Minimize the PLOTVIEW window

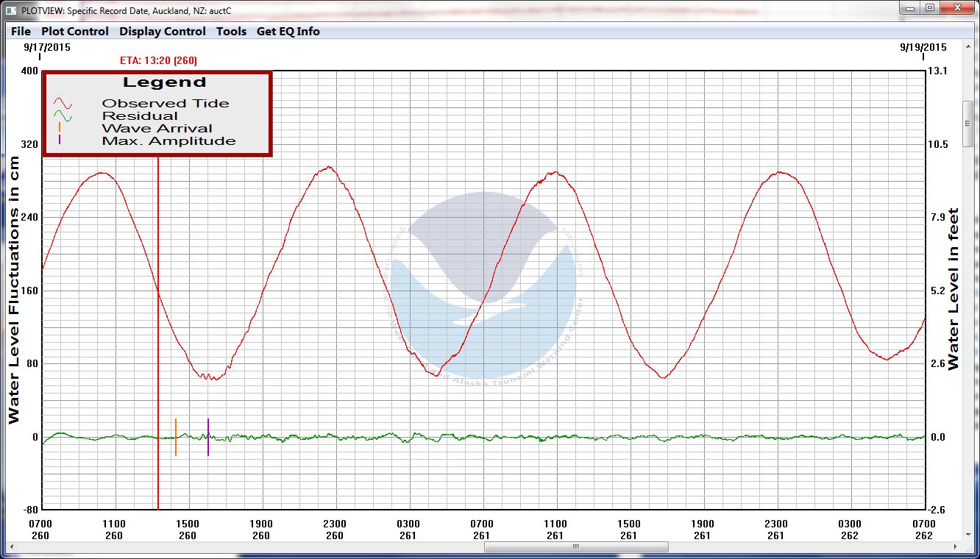tap(911, 8)
